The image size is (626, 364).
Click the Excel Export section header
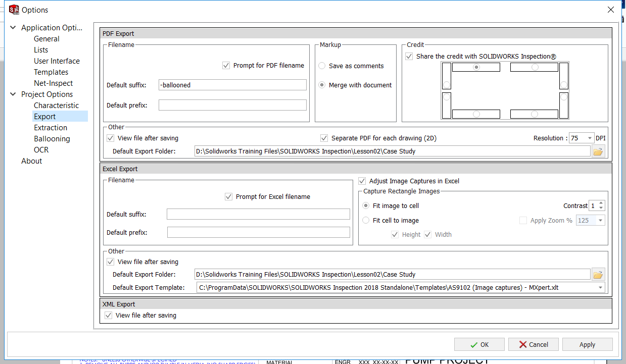point(356,169)
